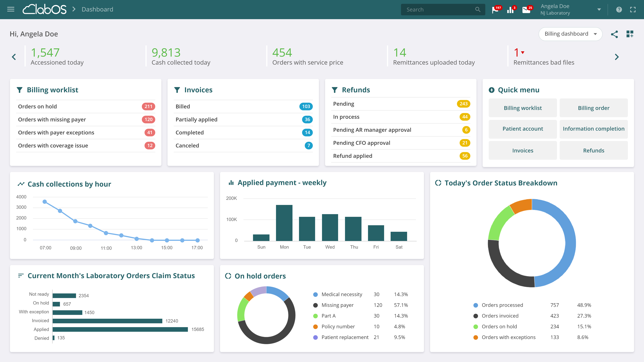Viewport: 644px width, 362px height.
Task: Expand the Billing dashboard dropdown
Action: 570,34
